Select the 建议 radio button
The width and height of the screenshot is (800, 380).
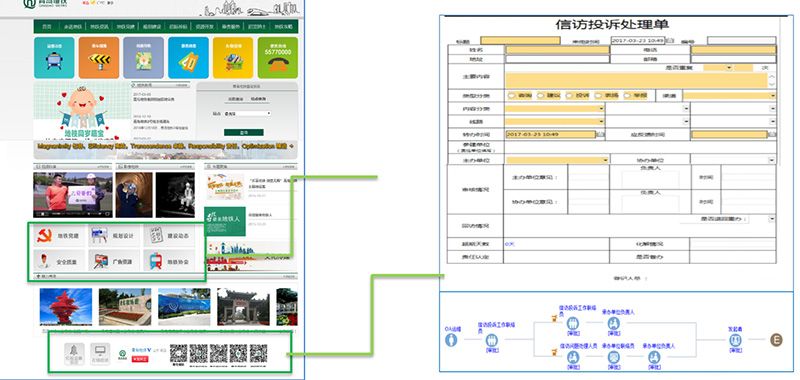(x=540, y=96)
